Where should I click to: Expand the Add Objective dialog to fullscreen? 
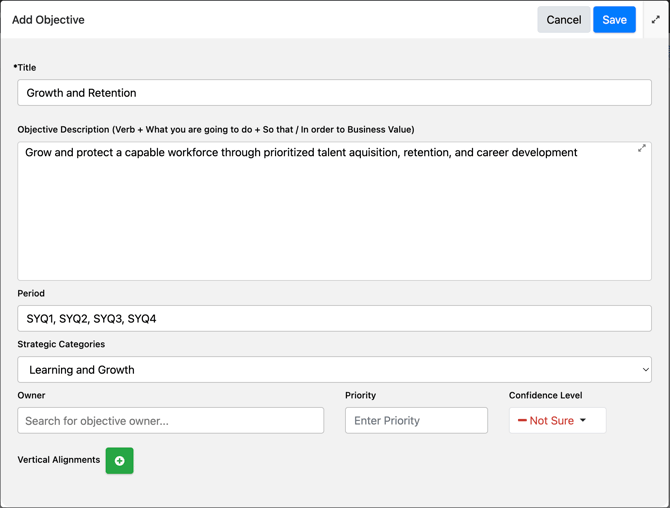click(656, 19)
